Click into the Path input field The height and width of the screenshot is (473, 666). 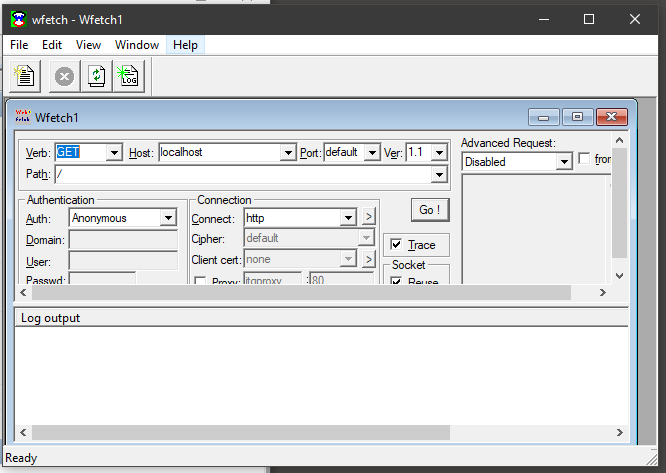coord(243,175)
